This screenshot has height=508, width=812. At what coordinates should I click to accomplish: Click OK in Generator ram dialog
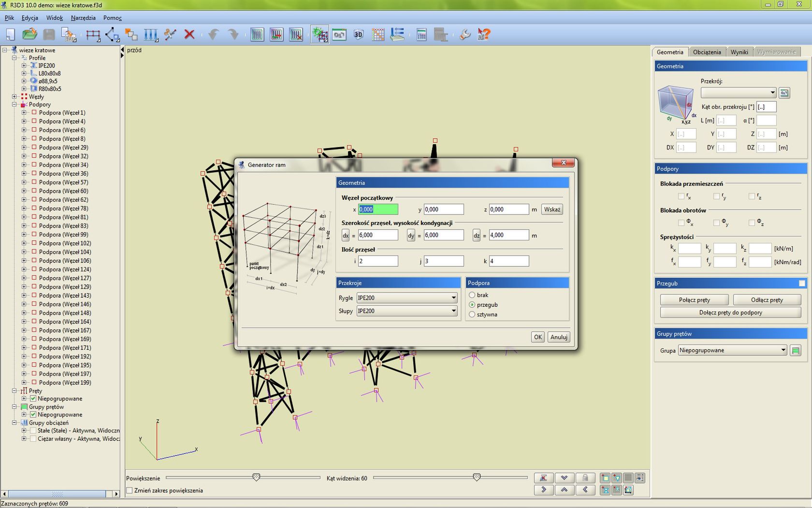(538, 337)
